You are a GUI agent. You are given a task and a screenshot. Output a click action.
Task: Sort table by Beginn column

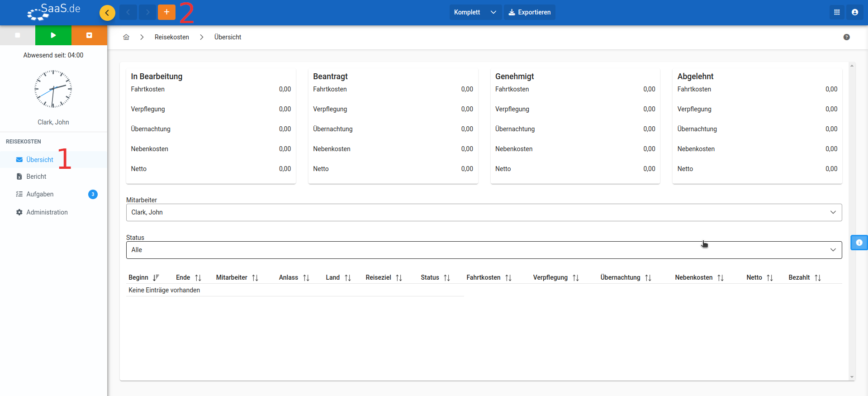point(144,277)
